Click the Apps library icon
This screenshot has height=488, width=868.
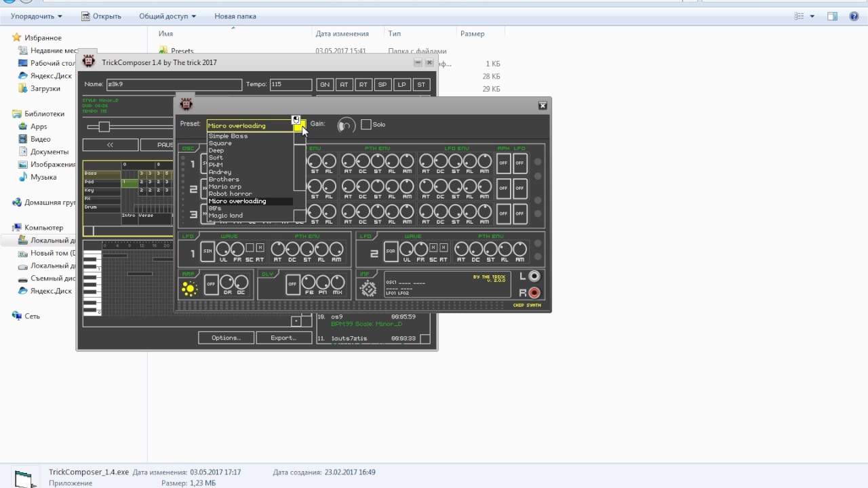[x=23, y=127]
